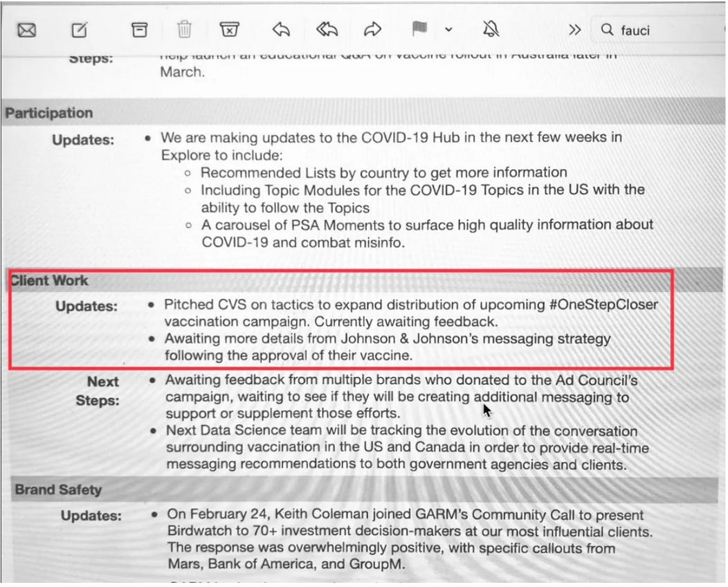
Task: Flag the message
Action: tap(419, 28)
